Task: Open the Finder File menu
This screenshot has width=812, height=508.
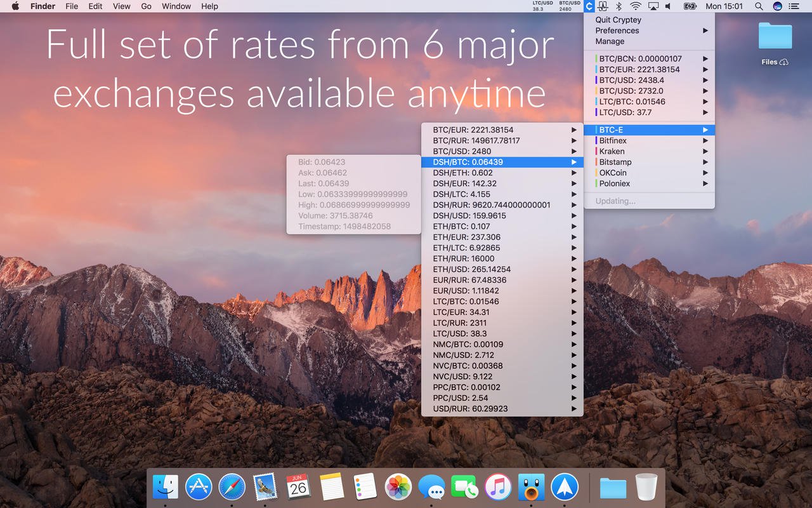Action: click(72, 6)
